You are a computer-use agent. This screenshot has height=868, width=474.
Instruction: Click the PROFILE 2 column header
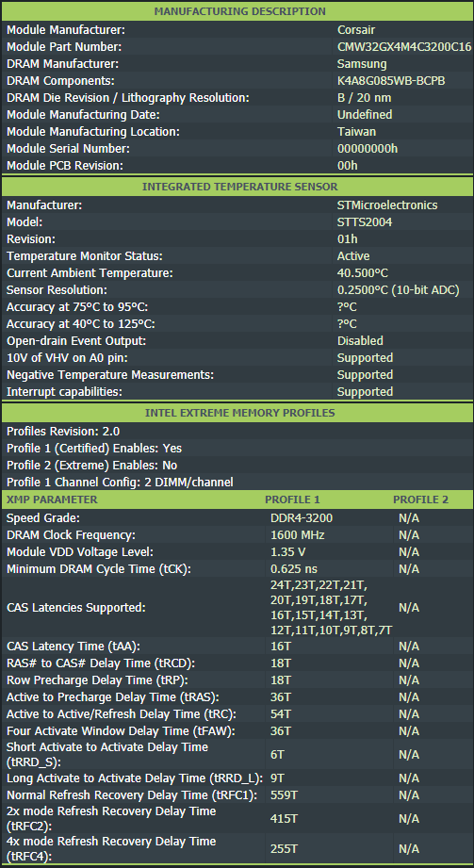pos(421,500)
